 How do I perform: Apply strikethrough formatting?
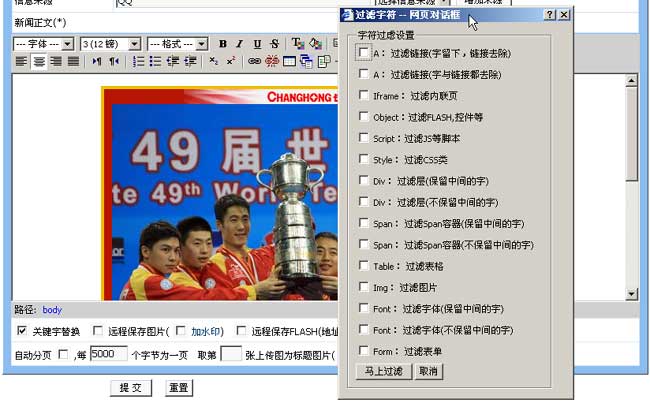274,44
